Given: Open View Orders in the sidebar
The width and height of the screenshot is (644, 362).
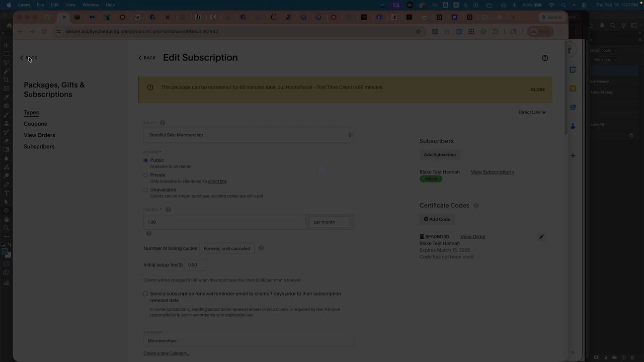Looking at the screenshot, I should pos(39,135).
